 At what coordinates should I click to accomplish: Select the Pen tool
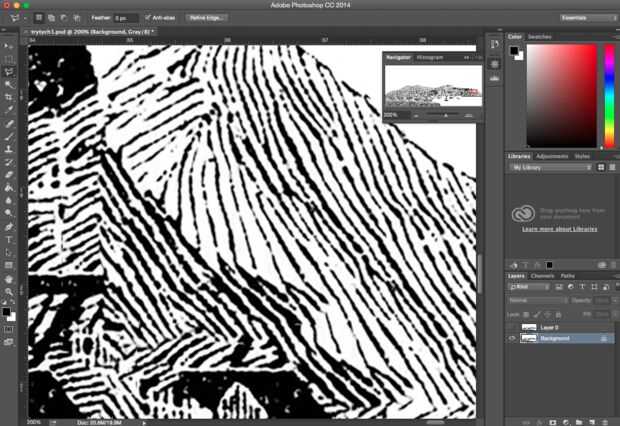[x=8, y=227]
